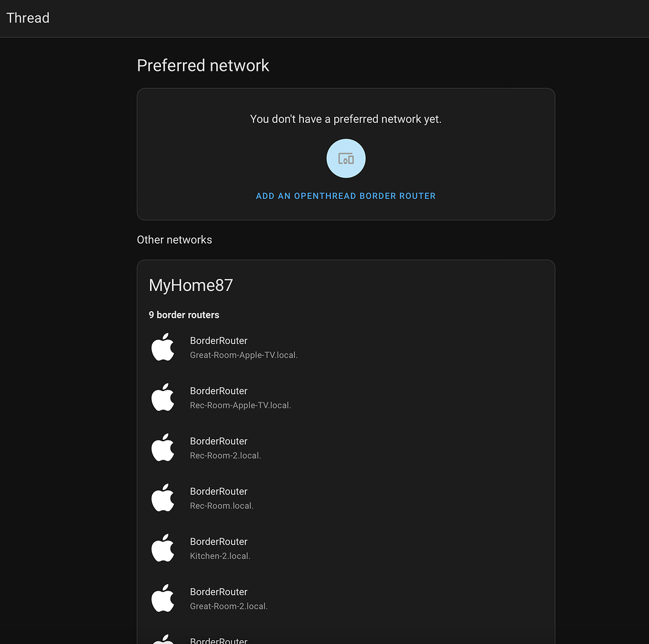Click the MyHome87 network name
649x644 pixels.
(x=191, y=285)
